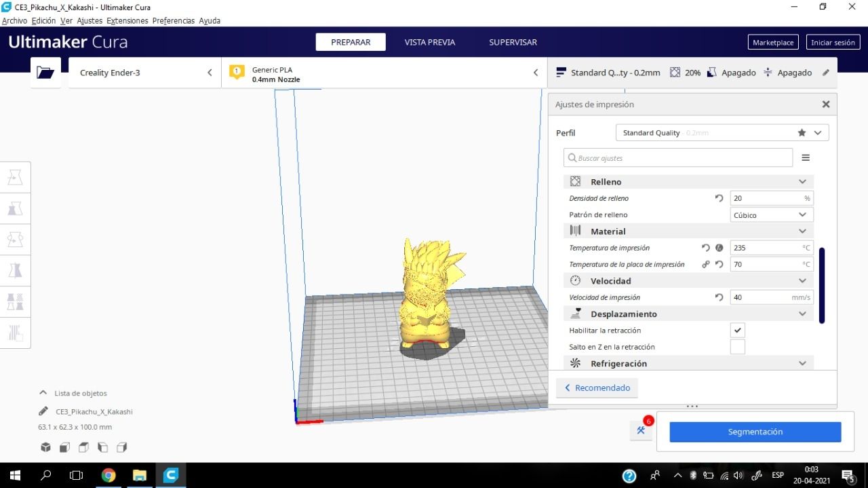
Task: Open the Perfil Standard Quality dropdown
Action: 722,132
